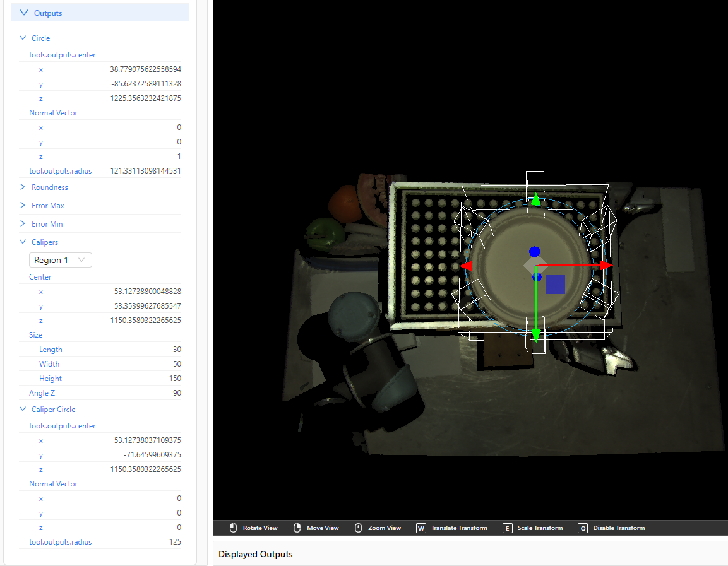Image resolution: width=728 pixels, height=566 pixels.
Task: Select Circle radius value 121.33113098144531
Action: click(145, 171)
